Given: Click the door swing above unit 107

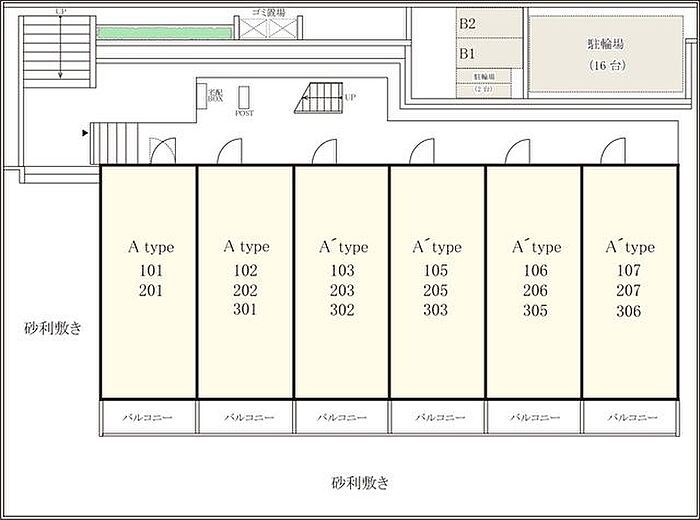Looking at the screenshot, I should pos(612,150).
